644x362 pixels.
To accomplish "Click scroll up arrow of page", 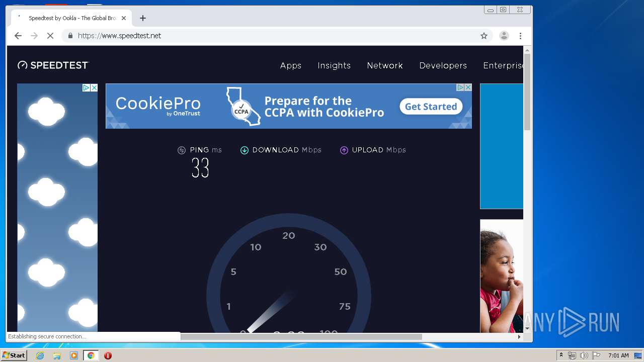I will point(527,50).
